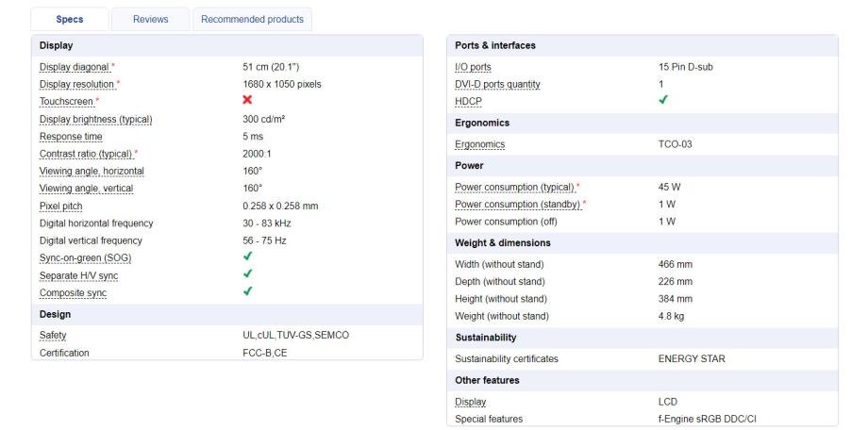Image resolution: width=868 pixels, height=430 pixels.
Task: Click the Display diagonal spec label
Action: point(74,66)
